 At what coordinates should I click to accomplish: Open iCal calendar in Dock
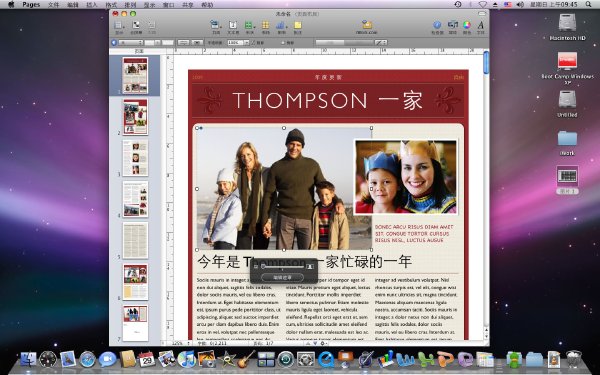pos(147,359)
